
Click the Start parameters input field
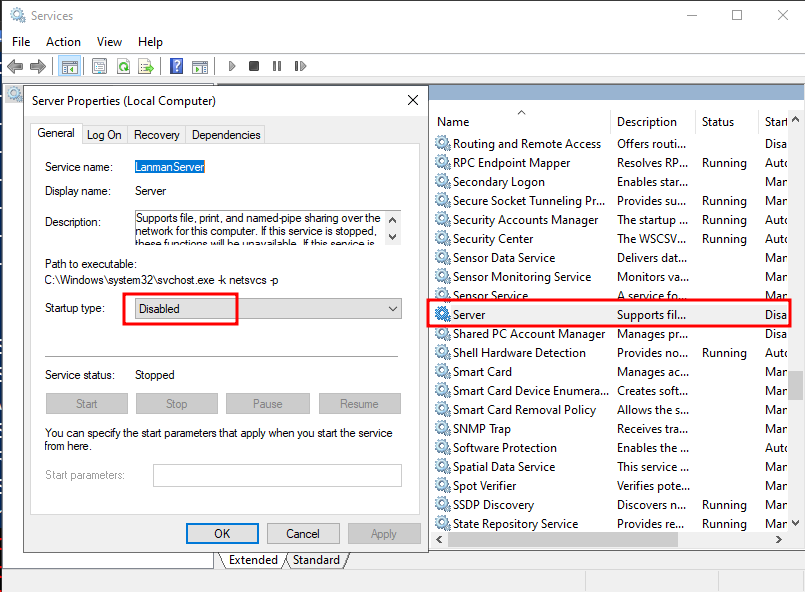(x=277, y=475)
